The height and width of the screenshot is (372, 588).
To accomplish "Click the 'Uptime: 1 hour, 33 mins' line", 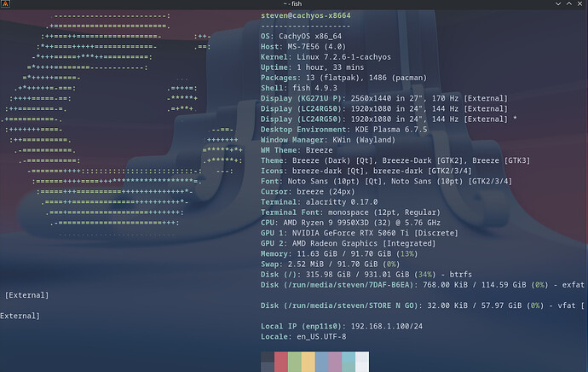I will (313, 67).
